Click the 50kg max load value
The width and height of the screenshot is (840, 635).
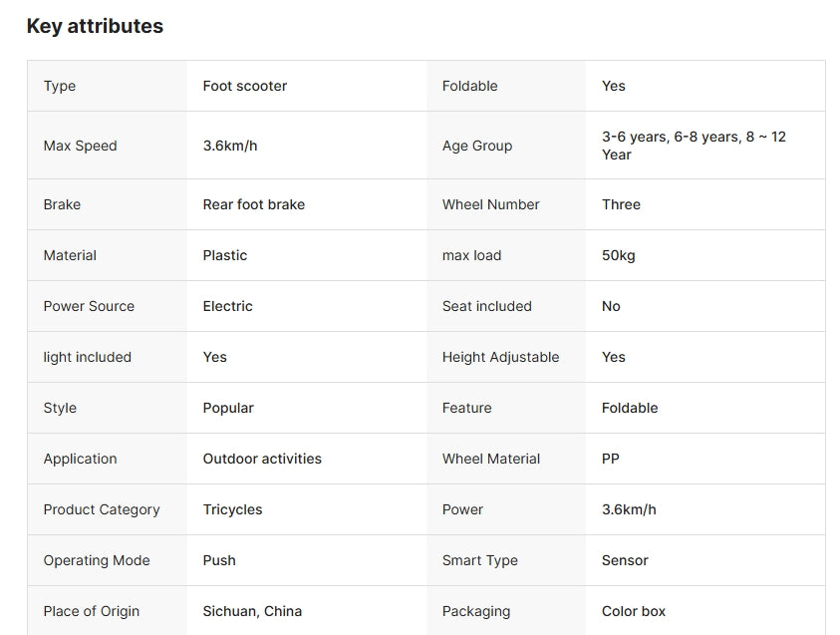[x=618, y=255]
